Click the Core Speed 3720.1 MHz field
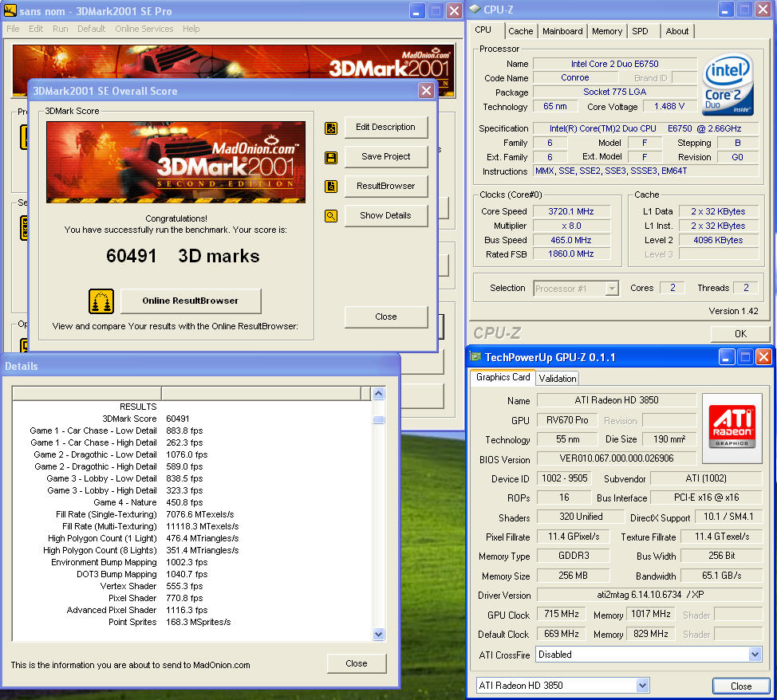Screen dimensions: 777x700 coord(571,211)
